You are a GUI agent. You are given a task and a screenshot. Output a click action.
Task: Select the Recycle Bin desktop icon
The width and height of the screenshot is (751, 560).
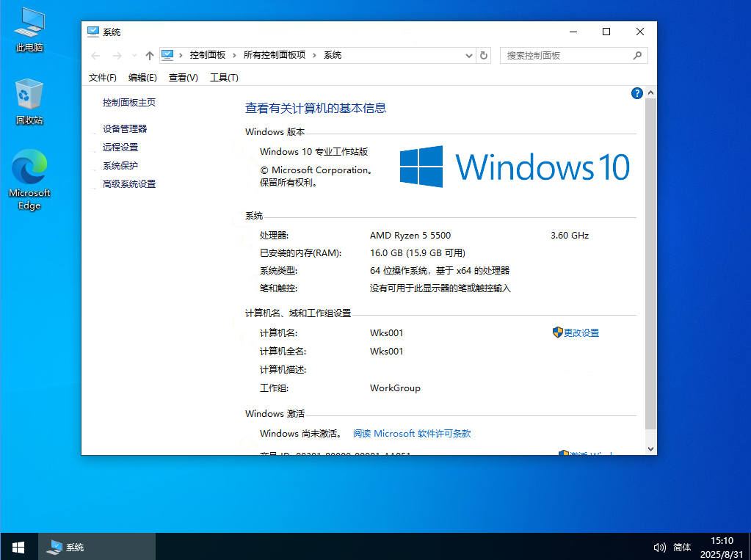[x=29, y=101]
